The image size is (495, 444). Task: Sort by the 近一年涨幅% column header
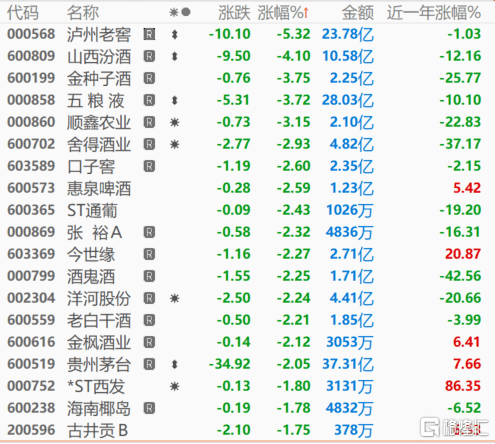coord(434,13)
